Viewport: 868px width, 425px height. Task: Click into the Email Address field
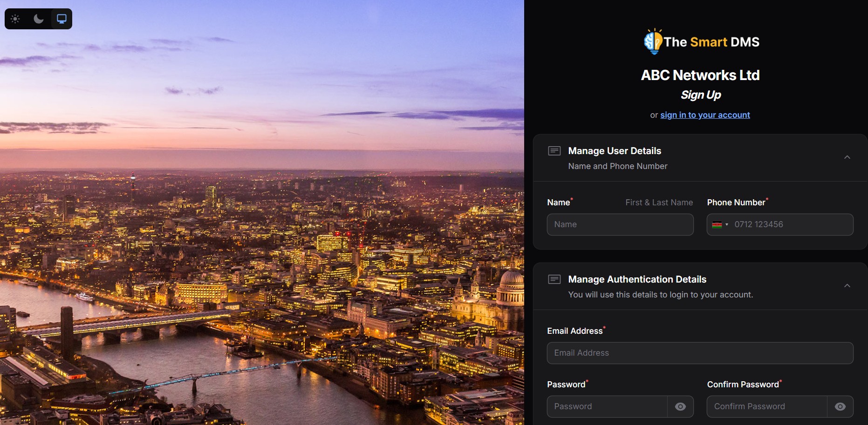[700, 353]
